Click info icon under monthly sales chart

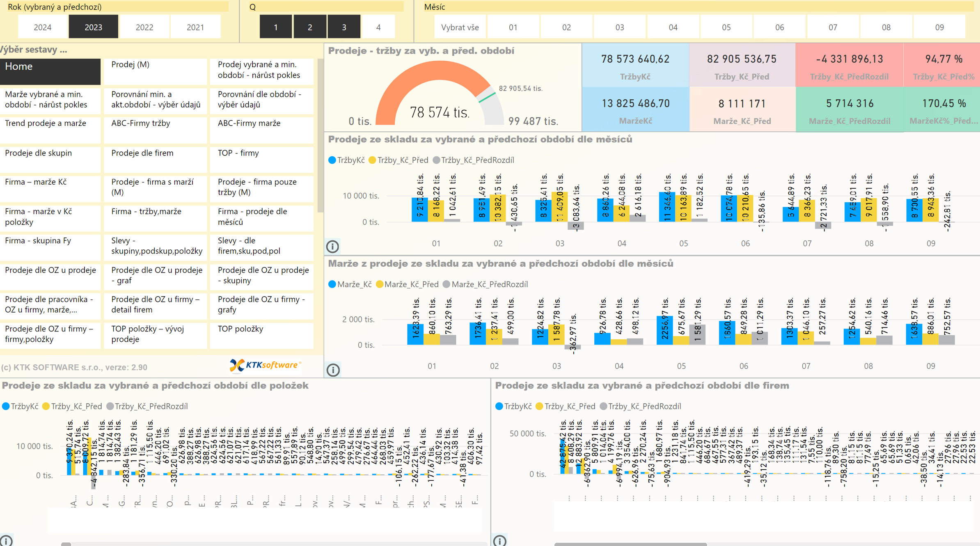[x=332, y=246]
